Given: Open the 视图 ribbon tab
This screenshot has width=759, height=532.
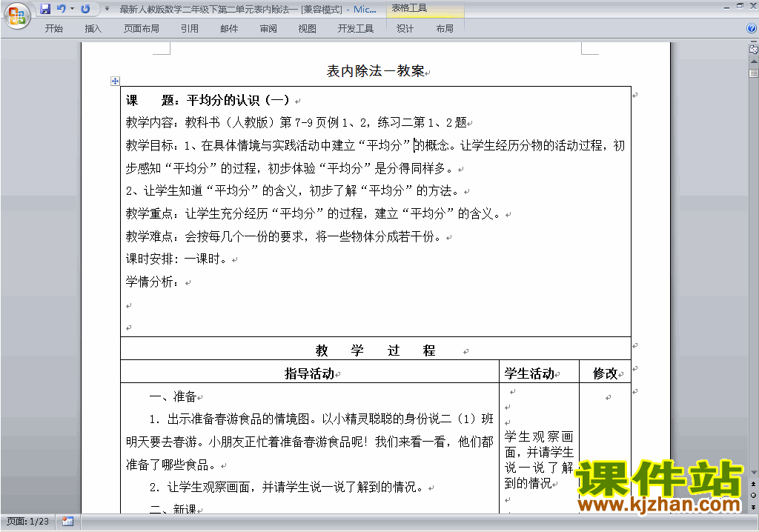Looking at the screenshot, I should point(308,29).
